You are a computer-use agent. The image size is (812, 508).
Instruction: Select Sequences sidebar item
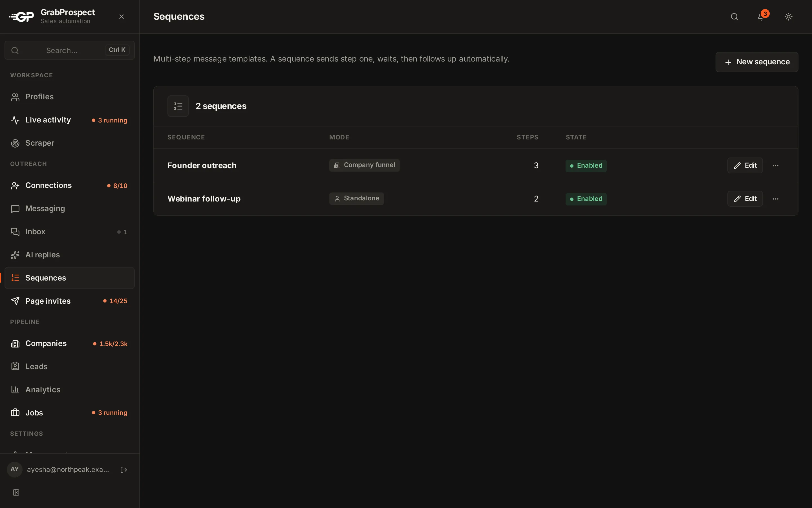(x=69, y=278)
